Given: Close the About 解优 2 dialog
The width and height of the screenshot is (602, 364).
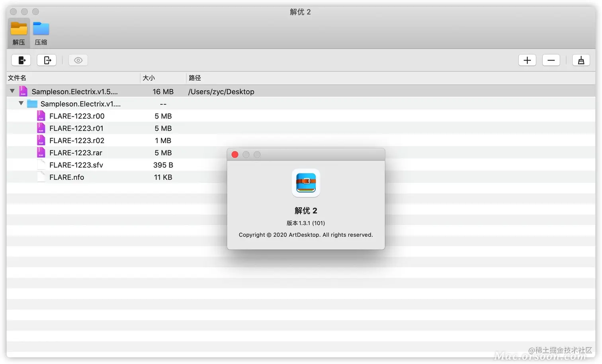Looking at the screenshot, I should point(235,155).
